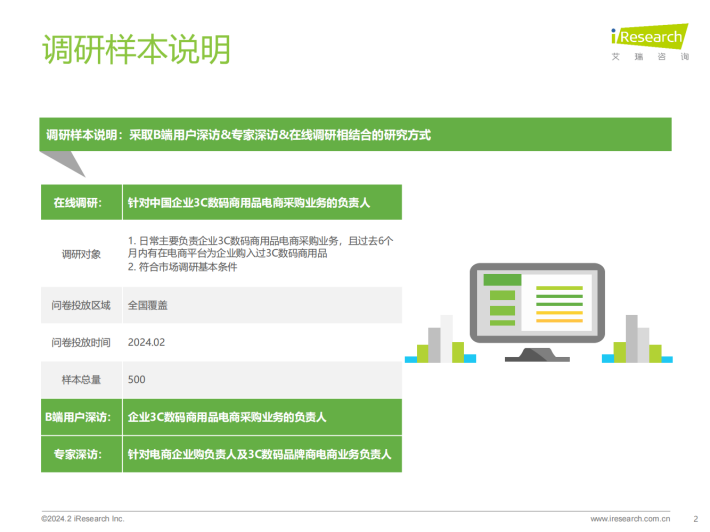Click the line starting 日常主要负责企业3C数码
The width and height of the screenshot is (710, 532).
(x=260, y=247)
